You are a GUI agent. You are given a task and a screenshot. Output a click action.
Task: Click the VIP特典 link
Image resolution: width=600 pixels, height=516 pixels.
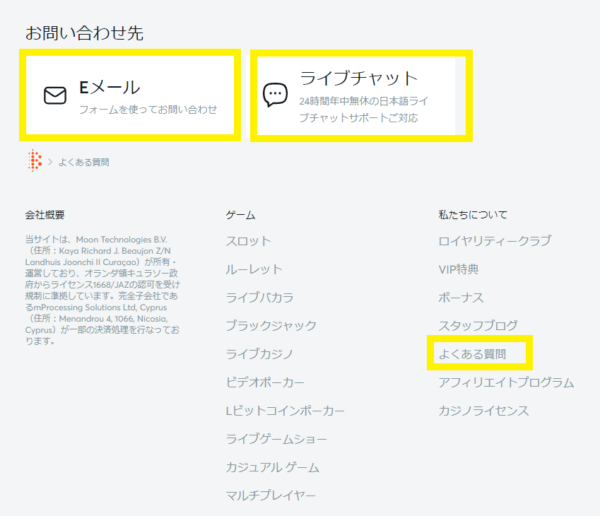click(459, 269)
